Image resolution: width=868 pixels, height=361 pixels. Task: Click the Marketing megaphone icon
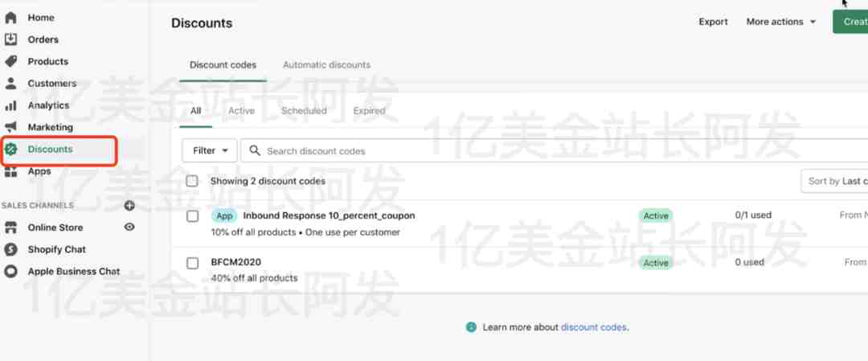click(10, 127)
